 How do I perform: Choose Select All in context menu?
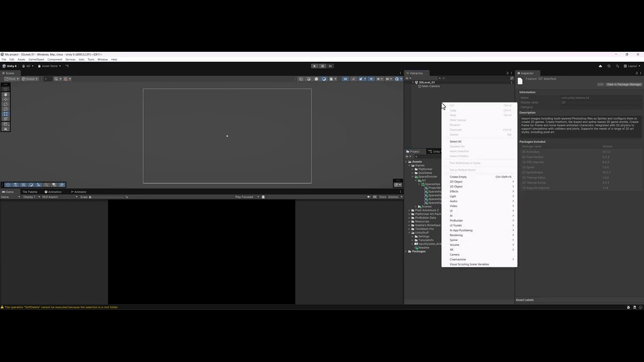pos(479,141)
